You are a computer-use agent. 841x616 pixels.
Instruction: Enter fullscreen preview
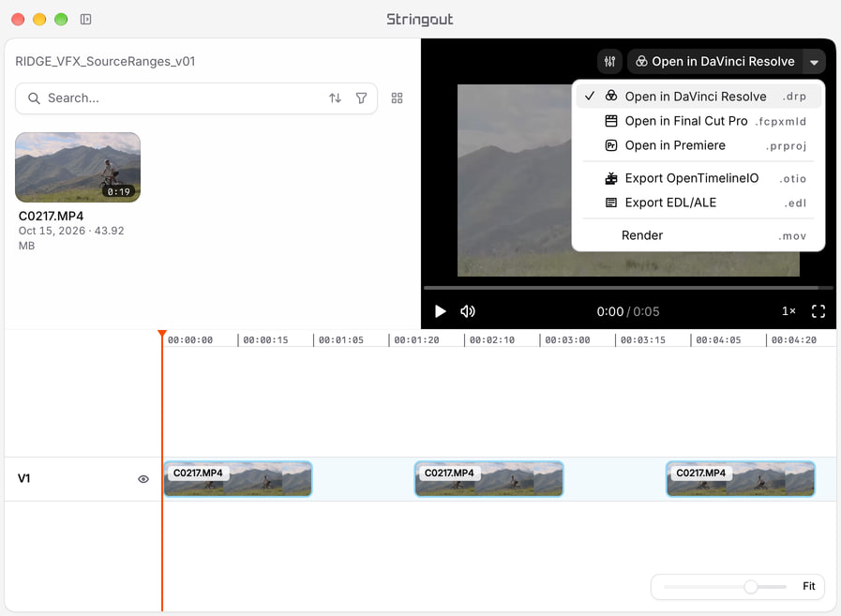coord(818,312)
